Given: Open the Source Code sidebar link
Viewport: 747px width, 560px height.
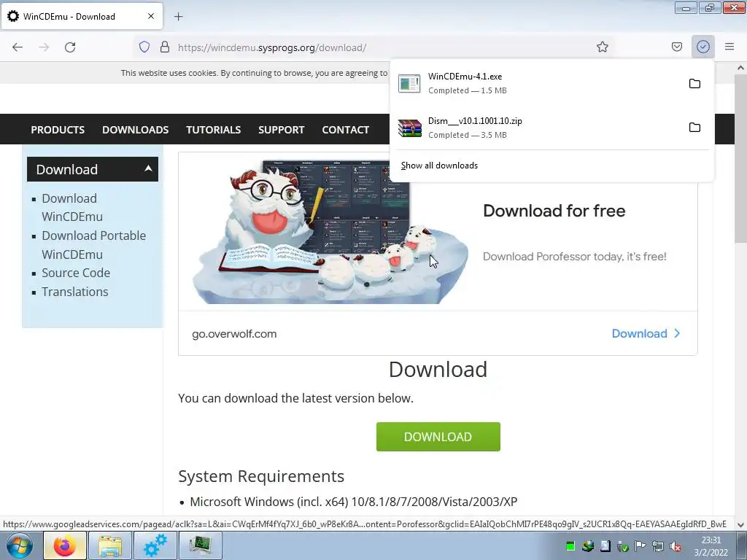Looking at the screenshot, I should [x=76, y=273].
